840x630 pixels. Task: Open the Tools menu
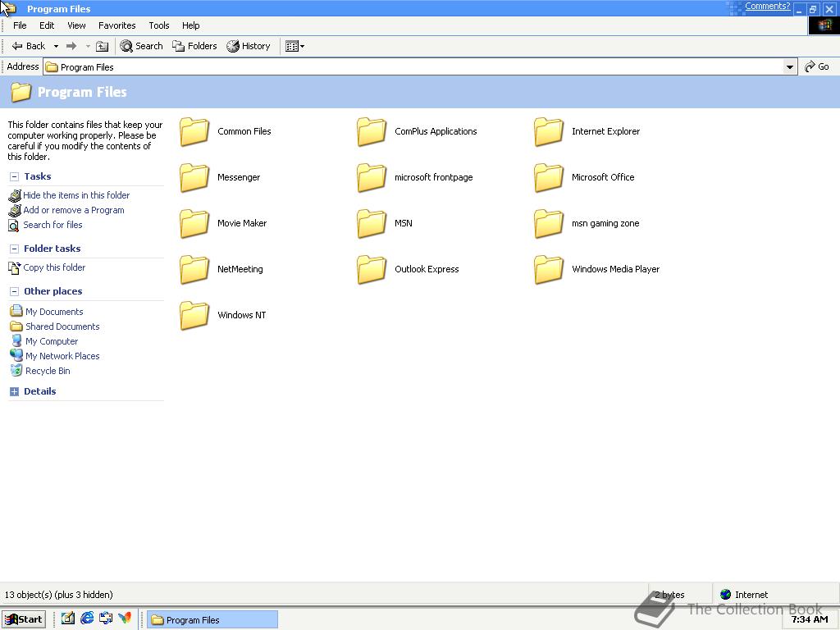(159, 25)
